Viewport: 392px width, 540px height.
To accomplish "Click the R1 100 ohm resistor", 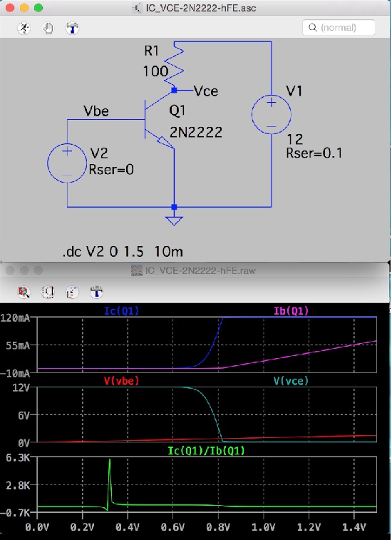I will (x=174, y=64).
